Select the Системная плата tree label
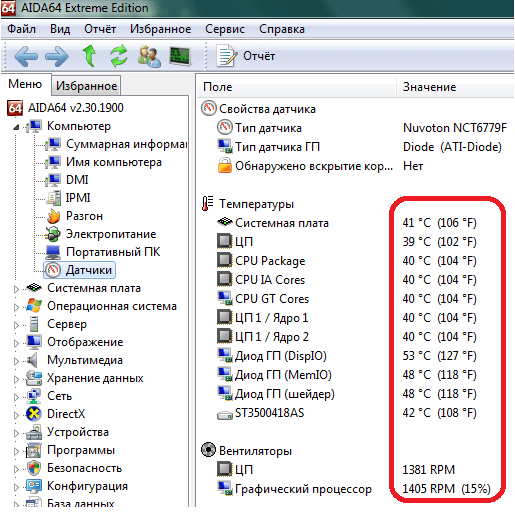 tap(94, 288)
